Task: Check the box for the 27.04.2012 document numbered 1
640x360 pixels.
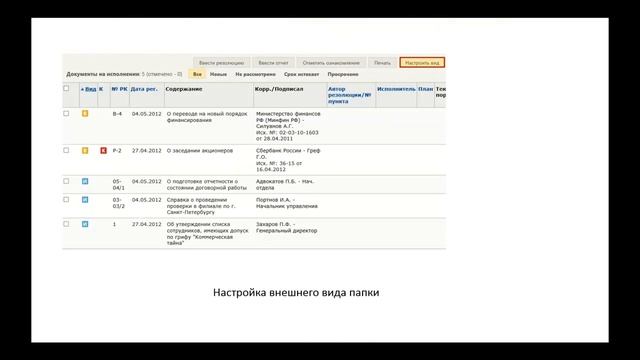Action: [x=66, y=224]
